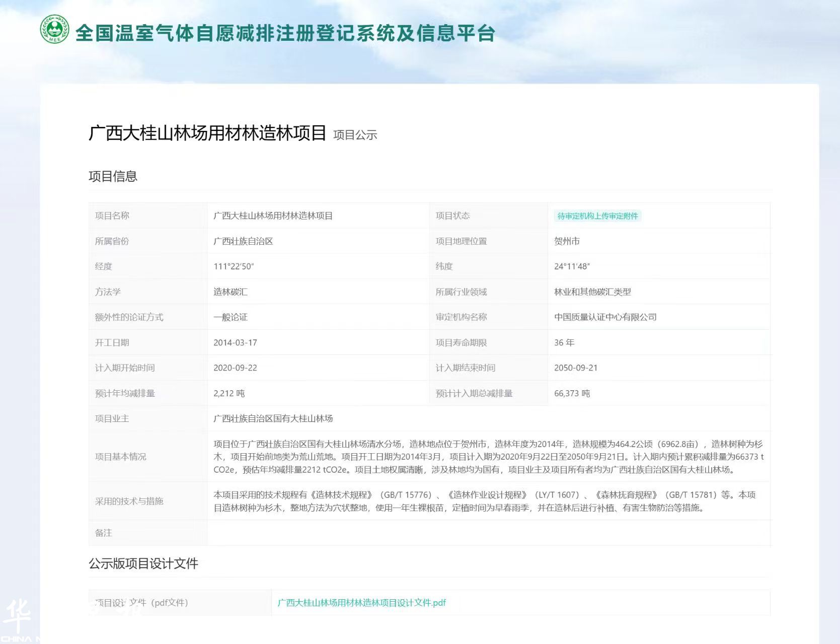Click the latitude value 24°11′48″
This screenshot has height=644, width=840.
tap(572, 266)
